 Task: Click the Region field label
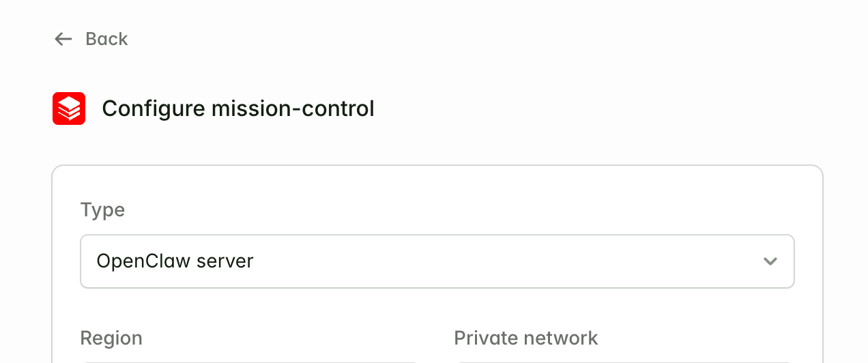pyautogui.click(x=111, y=338)
